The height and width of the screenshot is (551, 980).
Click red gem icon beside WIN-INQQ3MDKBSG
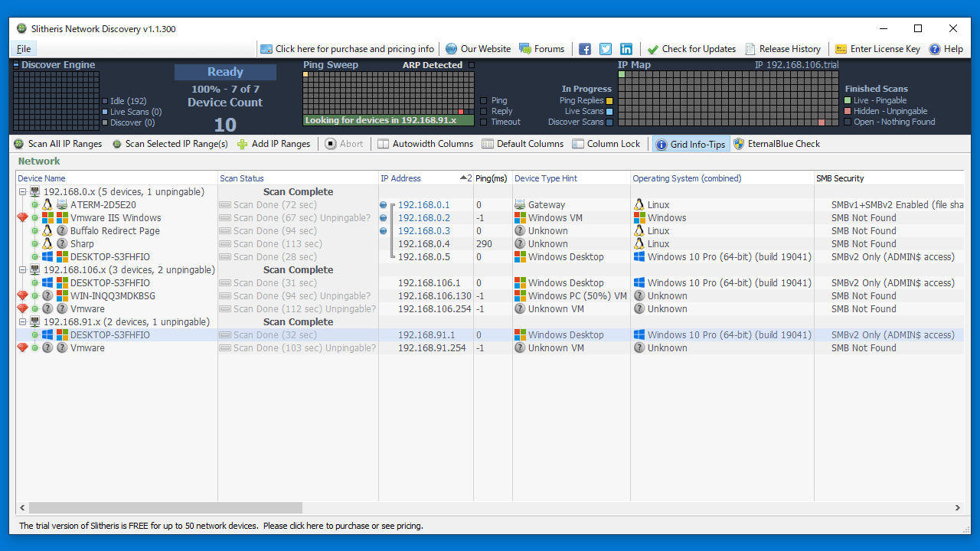(x=22, y=296)
